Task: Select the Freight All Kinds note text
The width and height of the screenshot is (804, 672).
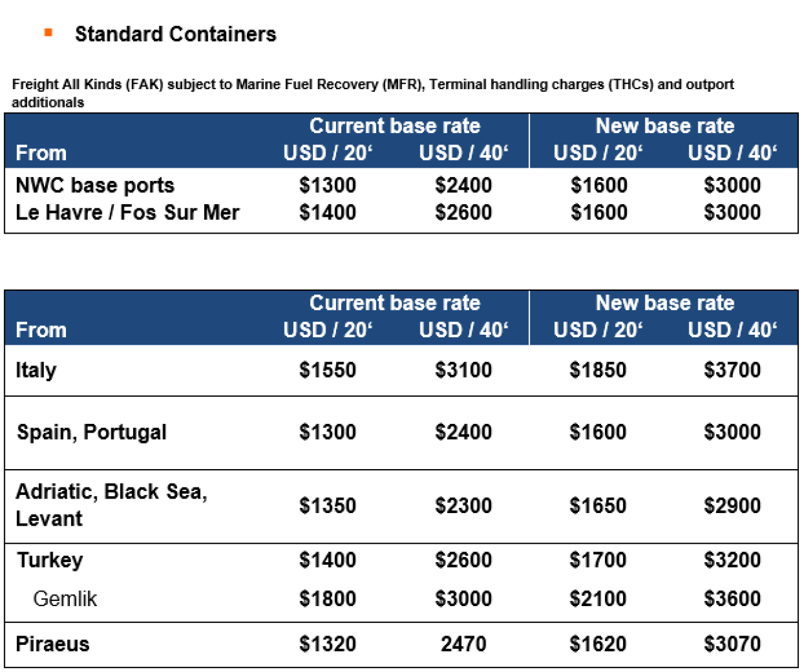Action: (x=373, y=93)
